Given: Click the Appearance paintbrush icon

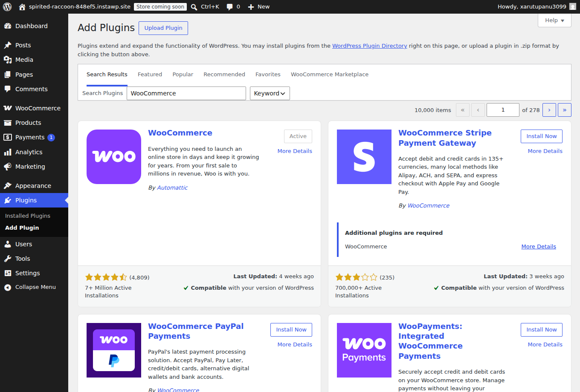Looking at the screenshot, I should coord(8,186).
